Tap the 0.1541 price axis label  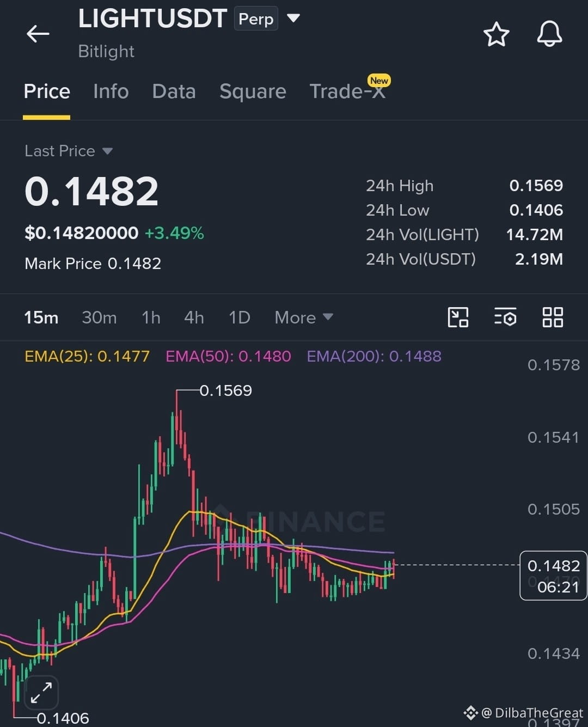[x=553, y=437]
